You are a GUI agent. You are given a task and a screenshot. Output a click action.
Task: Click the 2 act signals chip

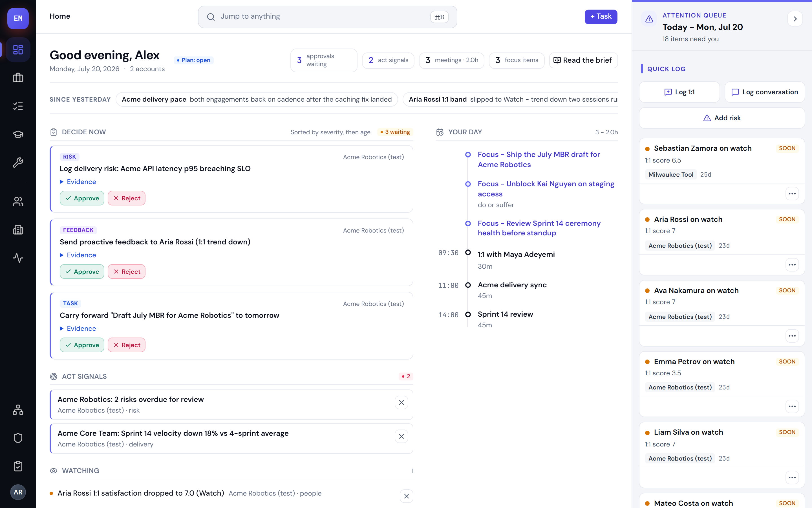pyautogui.click(x=388, y=60)
